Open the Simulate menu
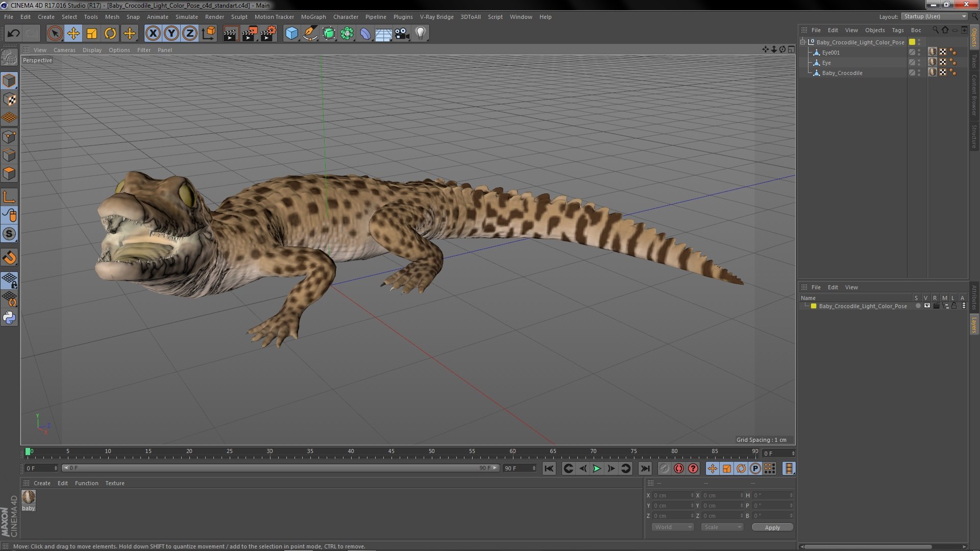Image resolution: width=980 pixels, height=551 pixels. (x=186, y=17)
